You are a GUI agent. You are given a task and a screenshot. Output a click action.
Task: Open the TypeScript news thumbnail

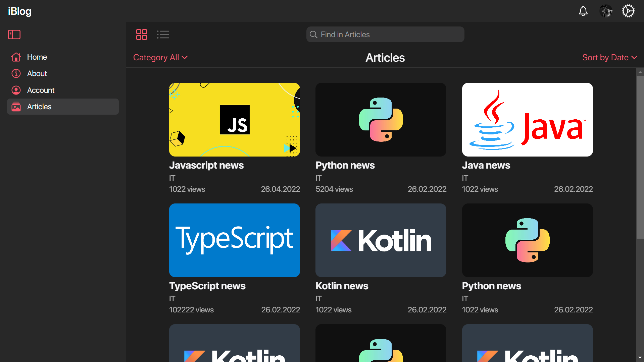coord(235,240)
